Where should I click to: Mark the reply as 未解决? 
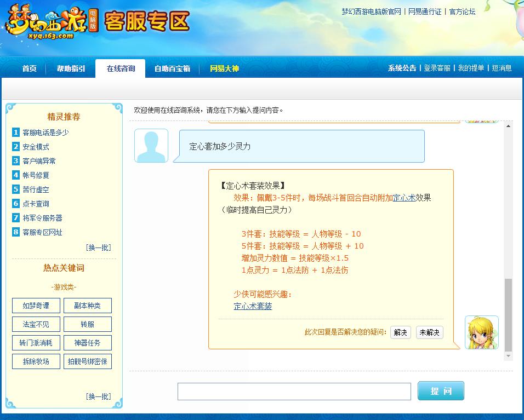pyautogui.click(x=429, y=332)
